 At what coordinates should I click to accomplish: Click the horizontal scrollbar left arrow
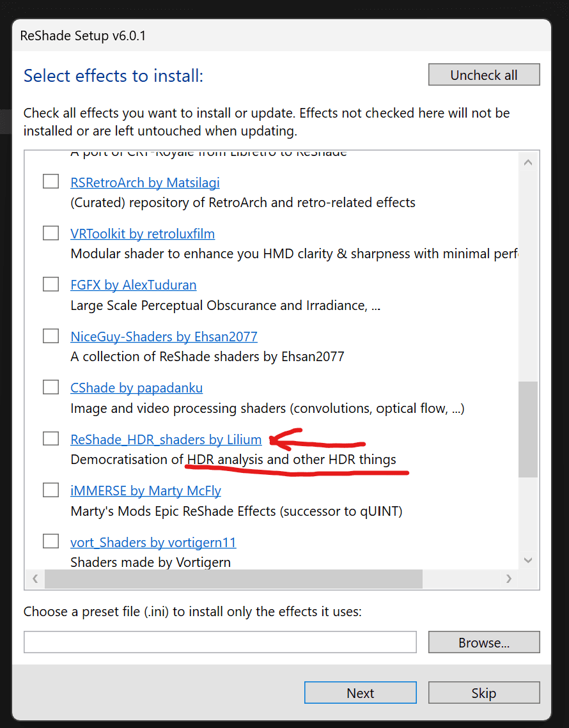pos(35,578)
